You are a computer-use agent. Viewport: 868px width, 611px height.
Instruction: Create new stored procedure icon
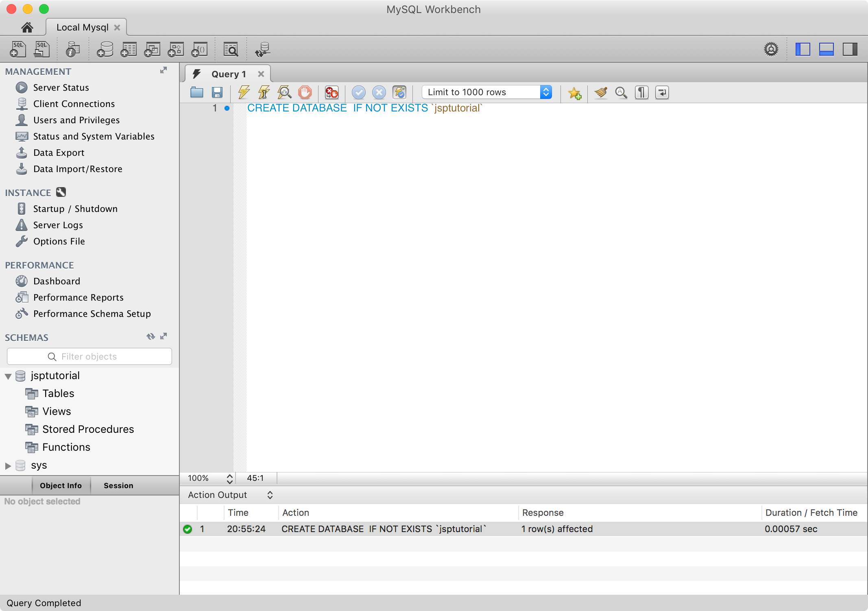(x=176, y=49)
